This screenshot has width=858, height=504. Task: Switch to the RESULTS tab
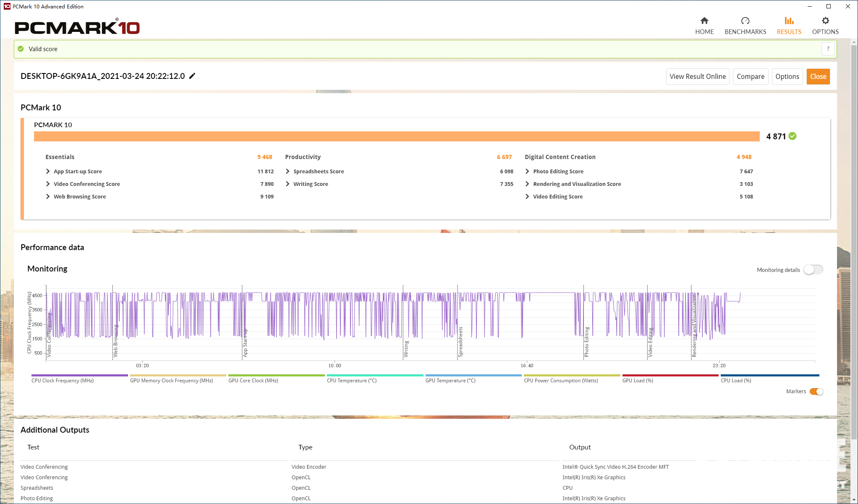pyautogui.click(x=789, y=26)
